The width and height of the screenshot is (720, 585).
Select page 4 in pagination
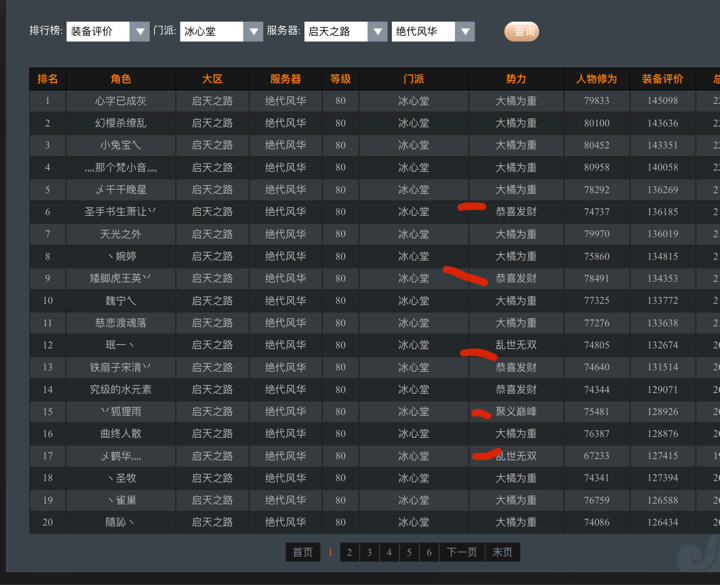[x=389, y=552]
